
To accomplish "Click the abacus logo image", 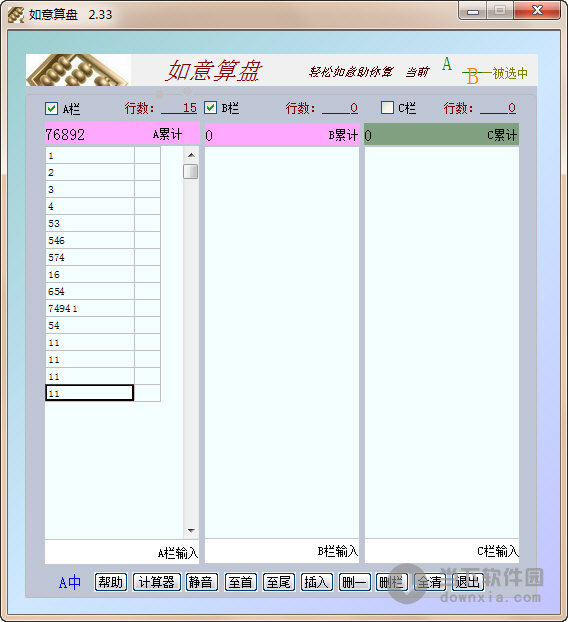I will (78, 70).
